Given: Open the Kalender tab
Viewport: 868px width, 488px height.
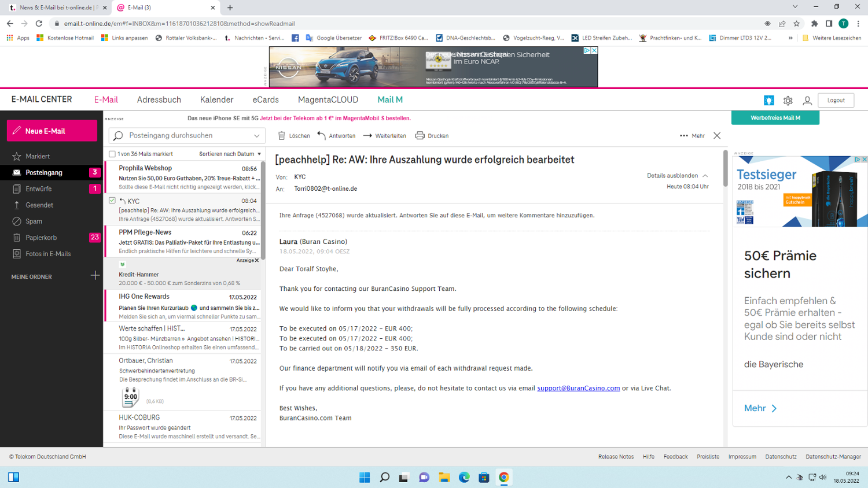Looking at the screenshot, I should click(x=216, y=100).
